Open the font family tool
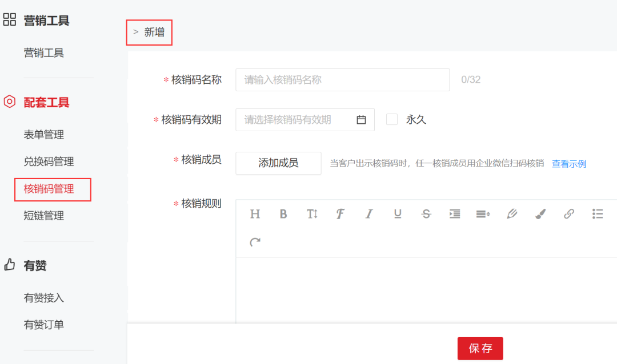This screenshot has width=617, height=364. pyautogui.click(x=340, y=214)
